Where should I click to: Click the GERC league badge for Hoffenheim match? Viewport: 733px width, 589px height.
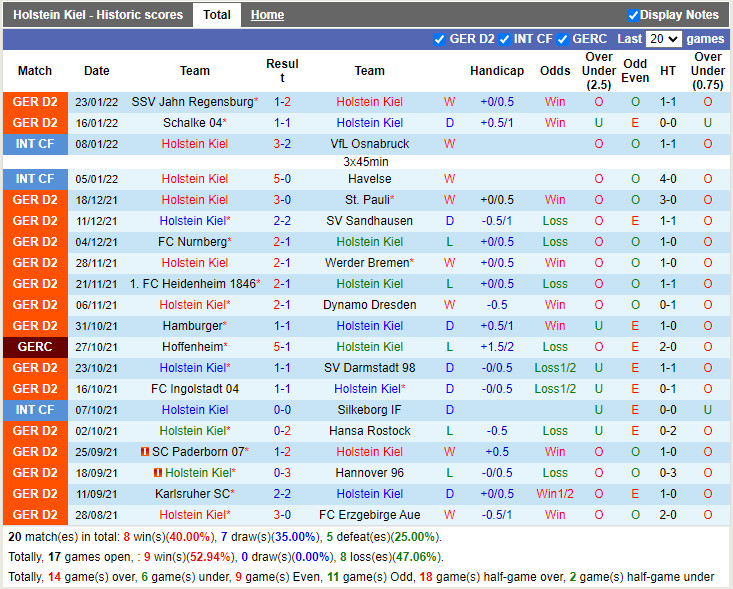coord(35,347)
